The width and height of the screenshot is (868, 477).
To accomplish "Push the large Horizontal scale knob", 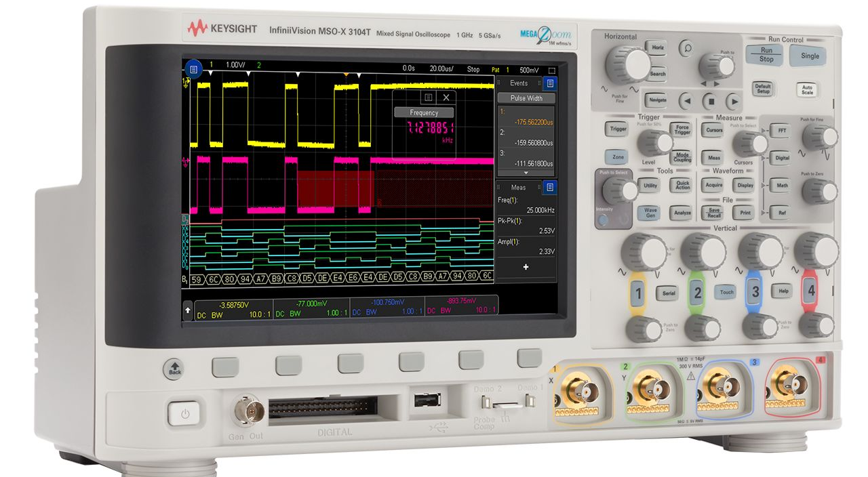I will (x=627, y=64).
